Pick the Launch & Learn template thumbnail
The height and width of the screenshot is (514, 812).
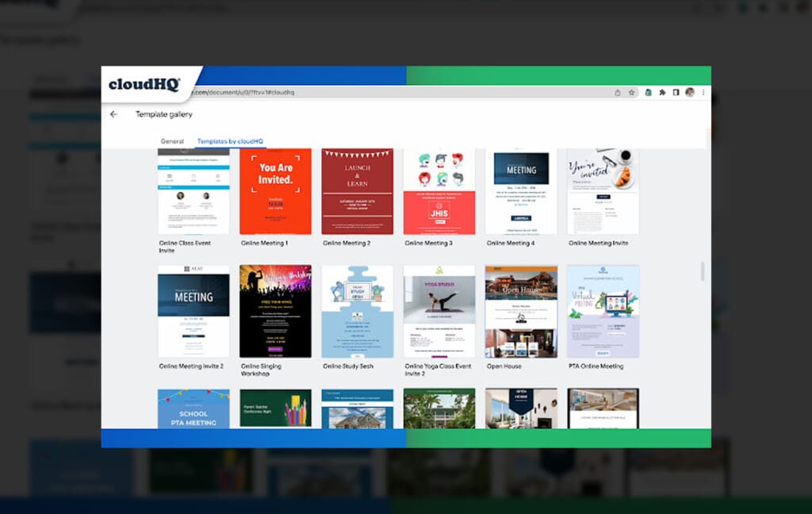pos(358,191)
